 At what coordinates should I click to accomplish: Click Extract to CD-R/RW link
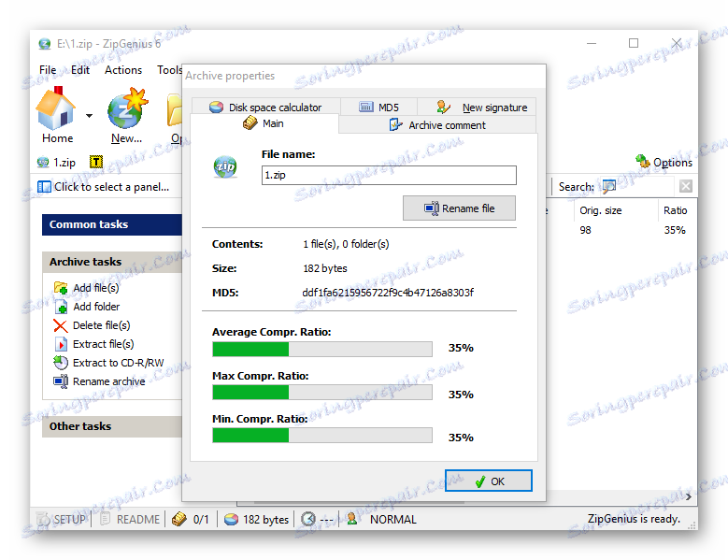119,363
